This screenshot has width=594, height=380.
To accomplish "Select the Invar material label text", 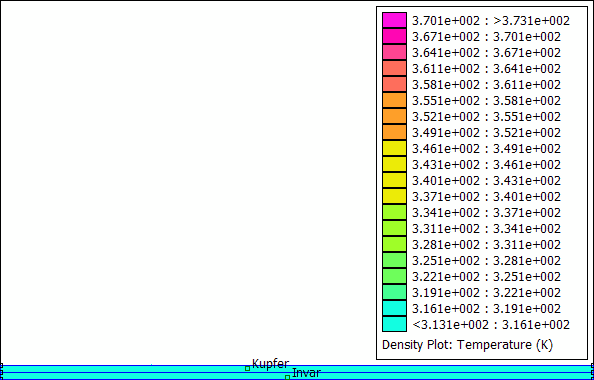I will click(306, 373).
